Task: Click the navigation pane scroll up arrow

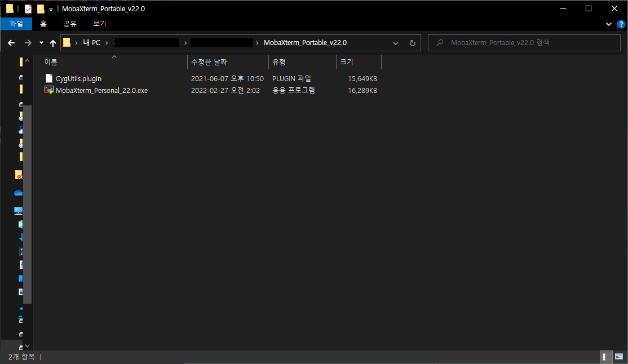Action: click(27, 61)
